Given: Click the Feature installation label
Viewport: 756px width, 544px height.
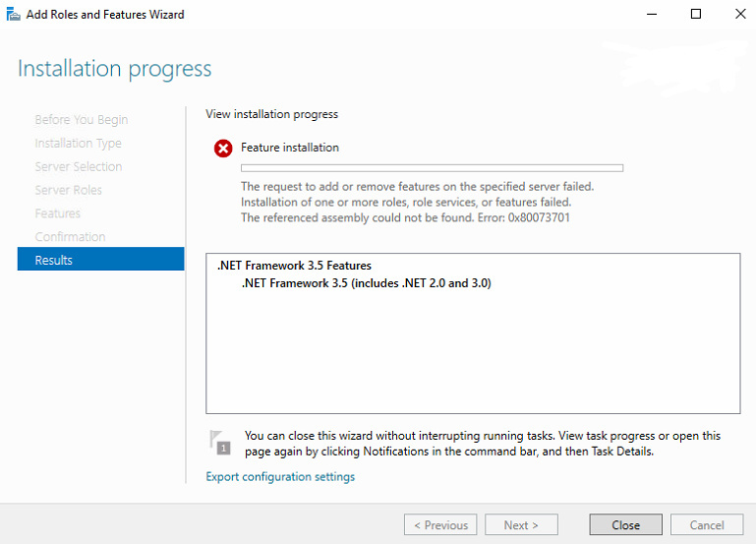Looking at the screenshot, I should point(290,148).
